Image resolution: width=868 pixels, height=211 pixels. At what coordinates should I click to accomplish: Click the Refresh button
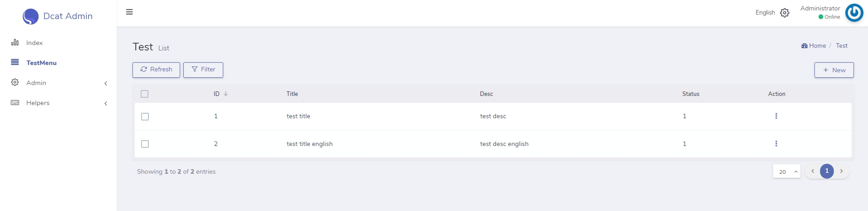point(156,70)
